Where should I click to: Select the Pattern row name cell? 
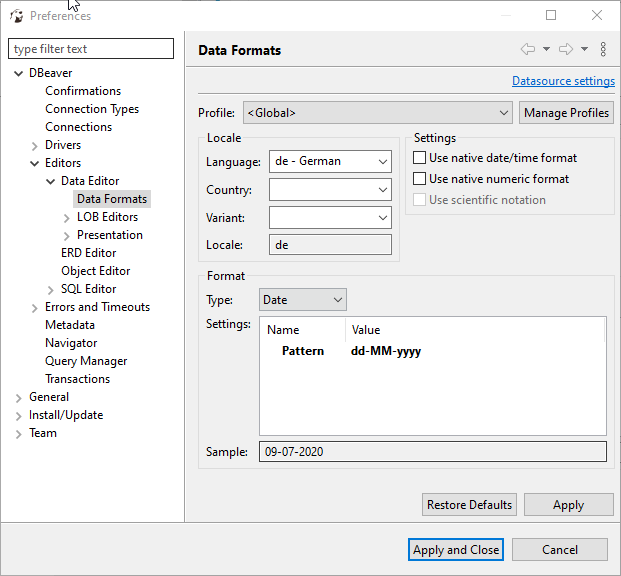(303, 351)
